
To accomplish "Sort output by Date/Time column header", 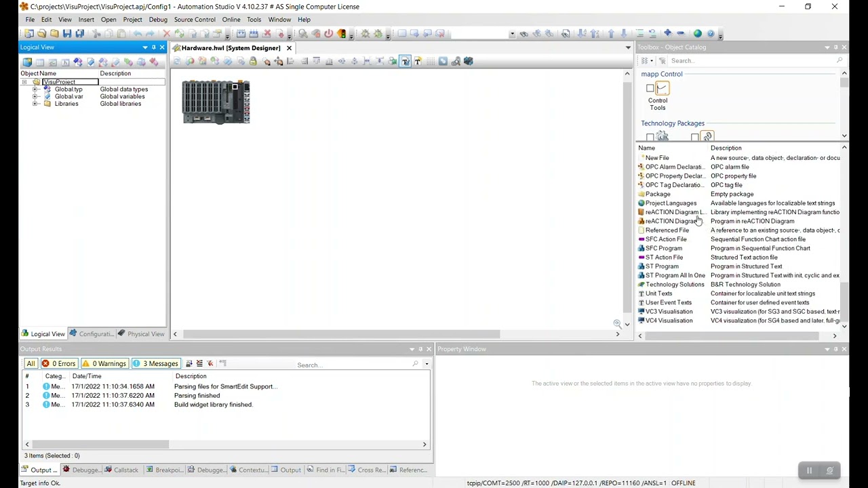I will click(x=87, y=376).
